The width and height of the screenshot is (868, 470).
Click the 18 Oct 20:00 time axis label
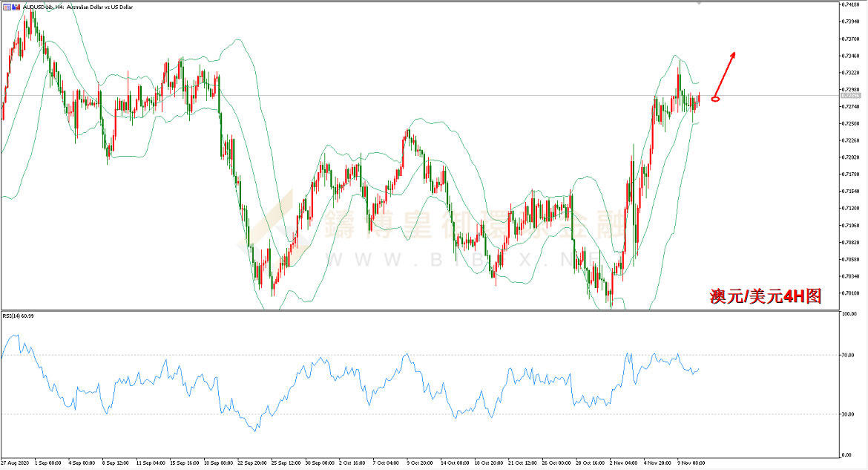click(489, 463)
